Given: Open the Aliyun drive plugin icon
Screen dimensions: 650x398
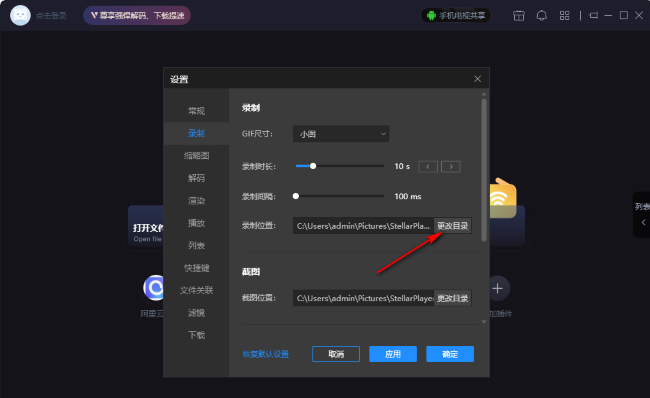Looking at the screenshot, I should 154,287.
